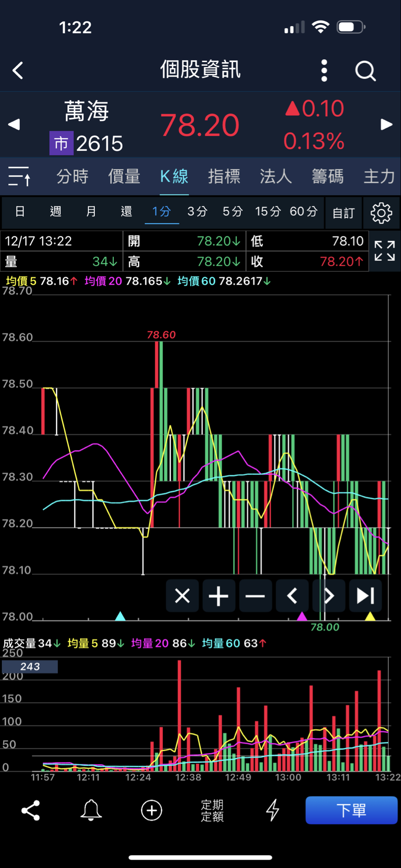Switch to previous stock with left triangle
This screenshot has height=868, width=401.
pos(14,124)
